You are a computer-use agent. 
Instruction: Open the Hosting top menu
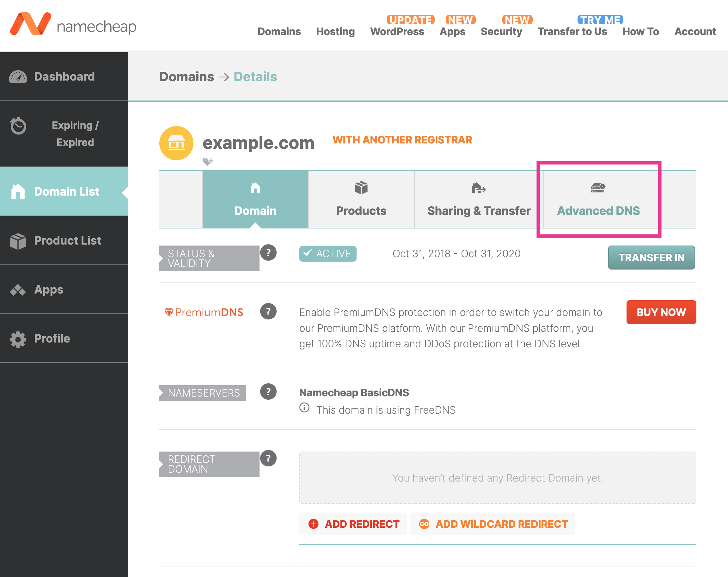point(335,31)
